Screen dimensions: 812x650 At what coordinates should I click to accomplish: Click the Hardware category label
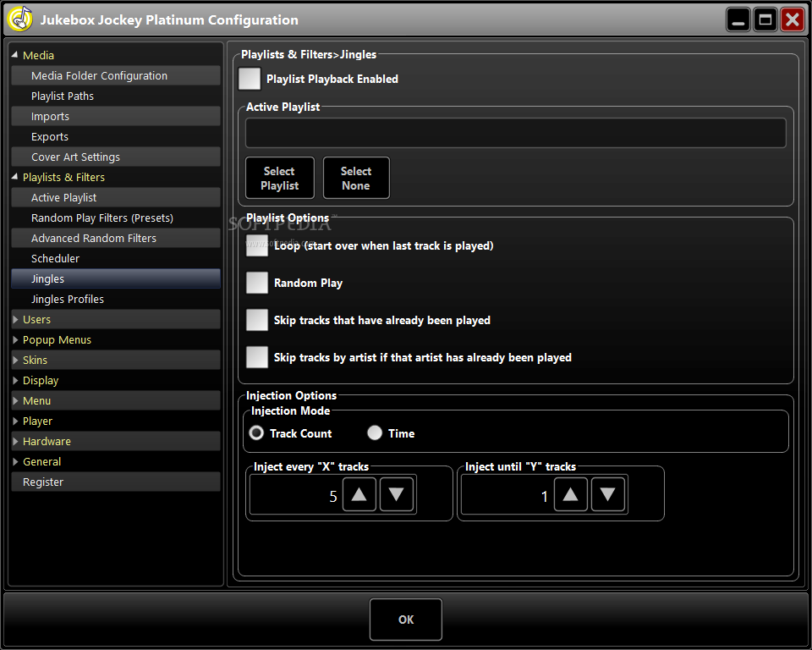(x=47, y=441)
